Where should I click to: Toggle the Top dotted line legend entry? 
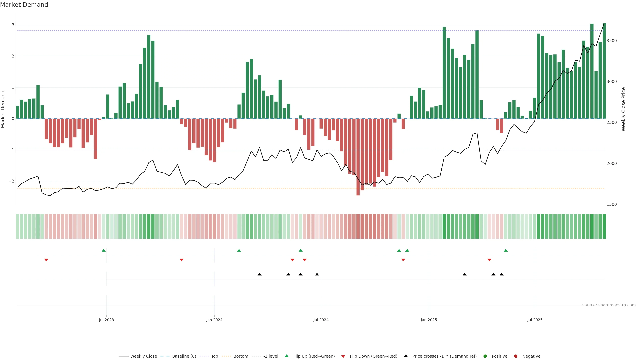pos(214,356)
